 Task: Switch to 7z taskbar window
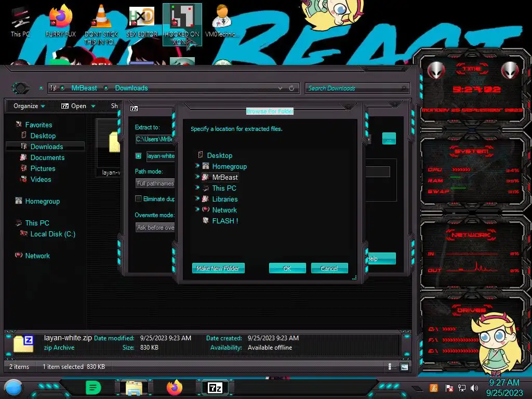pos(215,388)
